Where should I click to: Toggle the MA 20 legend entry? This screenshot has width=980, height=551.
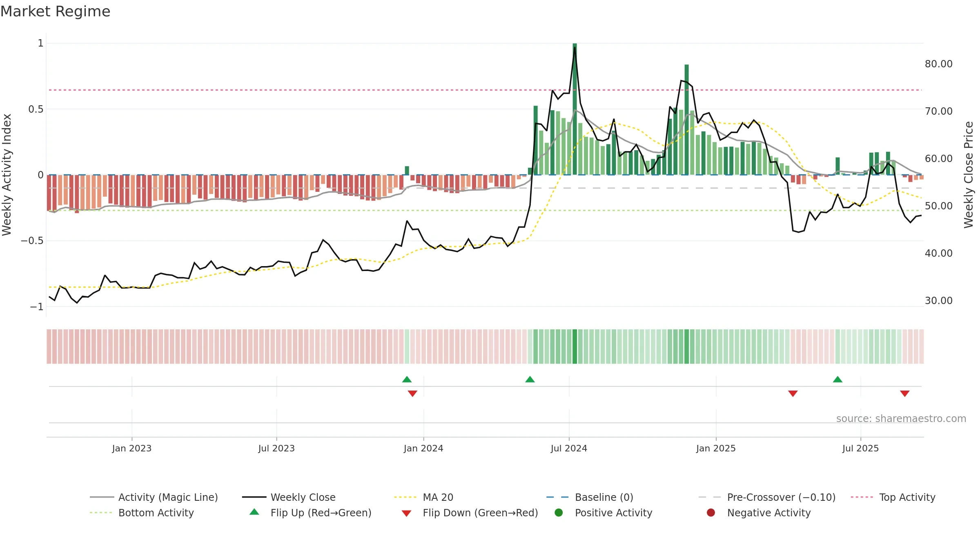click(x=423, y=497)
